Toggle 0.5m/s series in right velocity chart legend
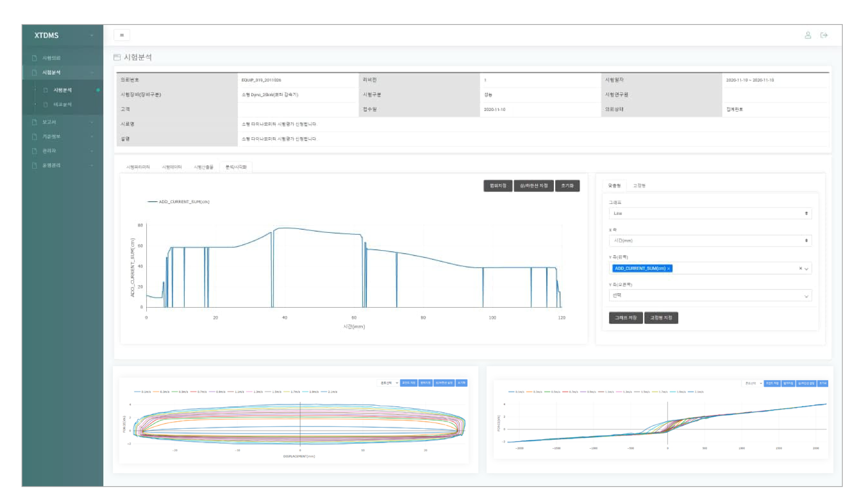866x504 pixels. point(552,392)
